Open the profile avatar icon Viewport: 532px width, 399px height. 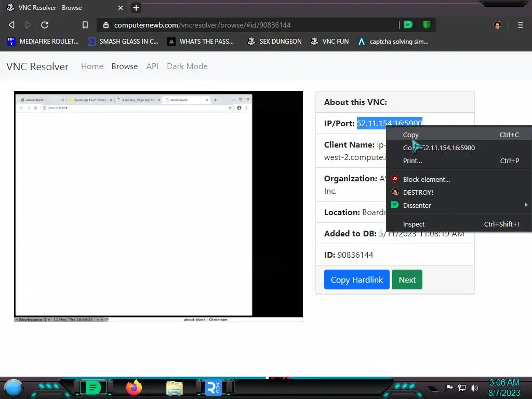pyautogui.click(x=497, y=25)
